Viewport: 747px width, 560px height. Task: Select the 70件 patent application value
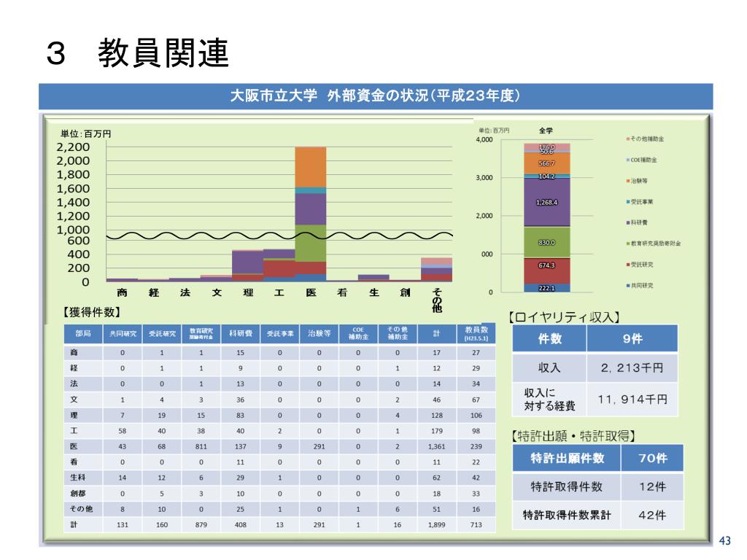tap(653, 458)
